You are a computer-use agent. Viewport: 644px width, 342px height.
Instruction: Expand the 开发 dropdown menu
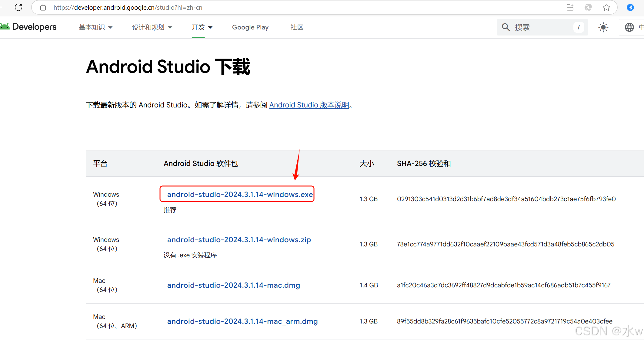pyautogui.click(x=202, y=27)
